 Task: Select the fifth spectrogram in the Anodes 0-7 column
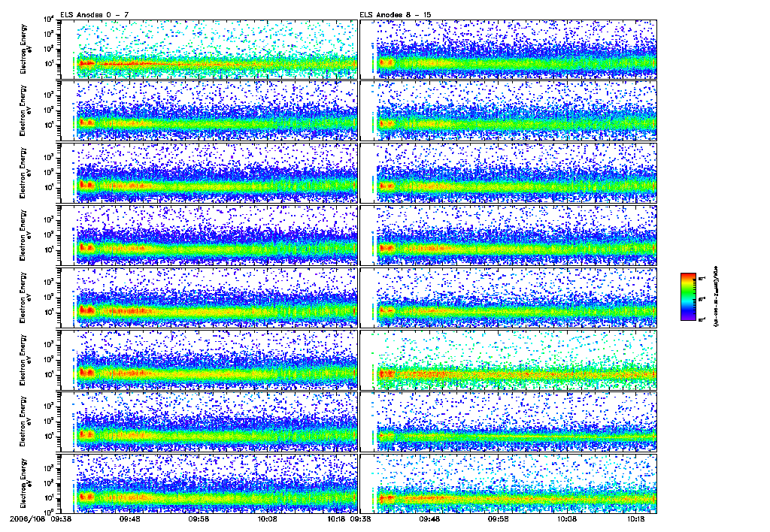209,298
